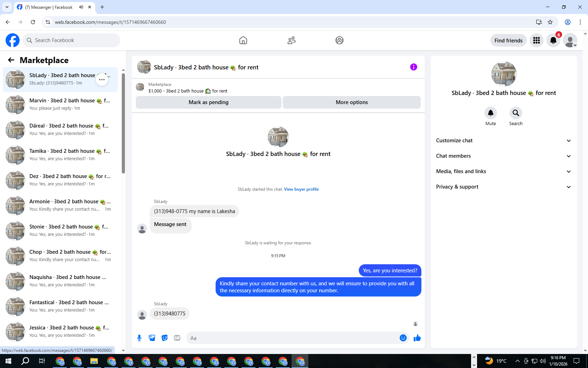Open the three-dot options on SbLady conversation
This screenshot has width=588, height=368.
click(102, 80)
